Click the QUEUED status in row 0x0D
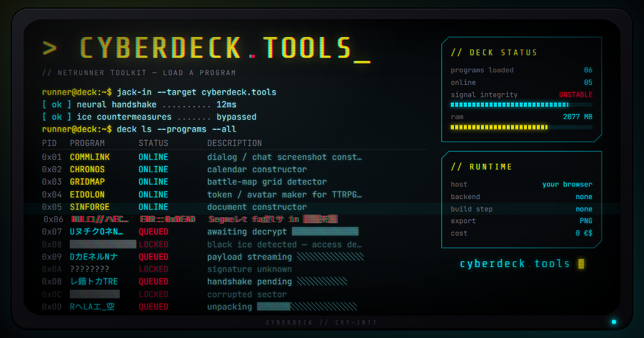 pyautogui.click(x=153, y=307)
